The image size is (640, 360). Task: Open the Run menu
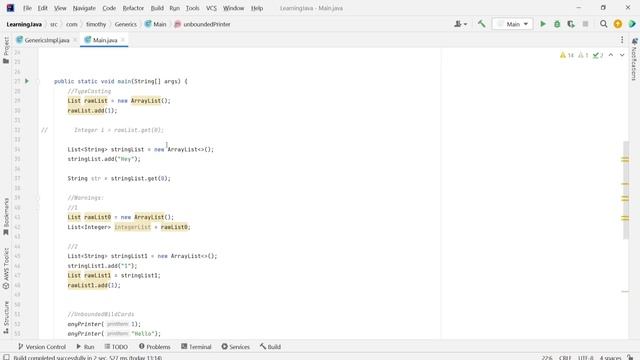175,8
